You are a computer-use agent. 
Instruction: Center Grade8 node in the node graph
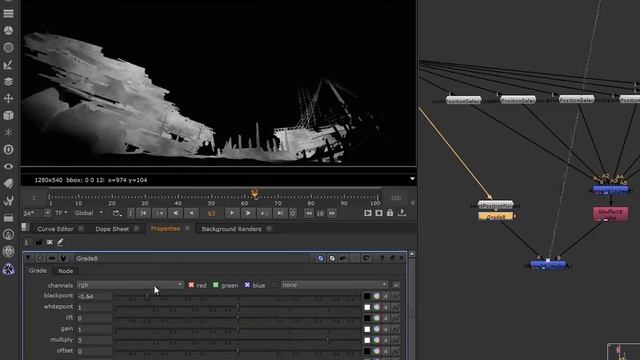[x=40, y=258]
